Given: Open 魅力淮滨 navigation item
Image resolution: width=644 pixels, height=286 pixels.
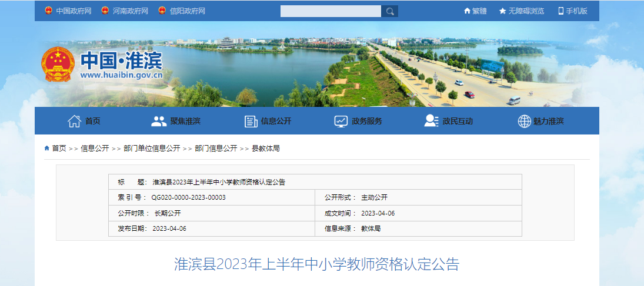Looking at the screenshot, I should pos(548,121).
